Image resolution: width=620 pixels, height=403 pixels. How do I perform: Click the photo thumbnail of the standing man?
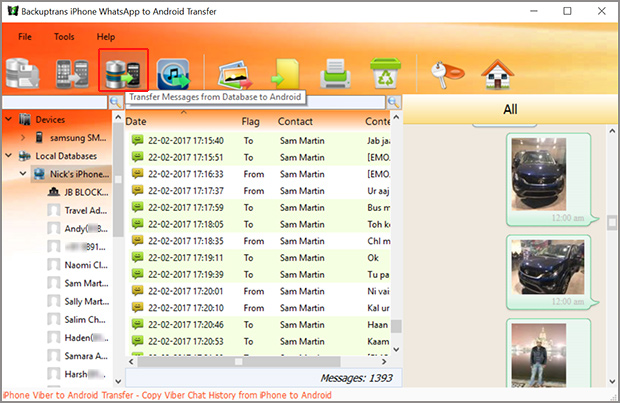(539, 355)
